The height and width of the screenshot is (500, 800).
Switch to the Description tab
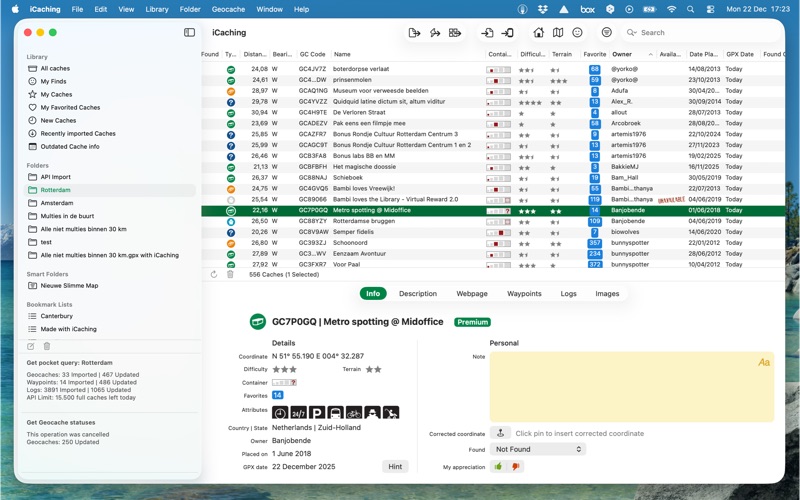418,294
